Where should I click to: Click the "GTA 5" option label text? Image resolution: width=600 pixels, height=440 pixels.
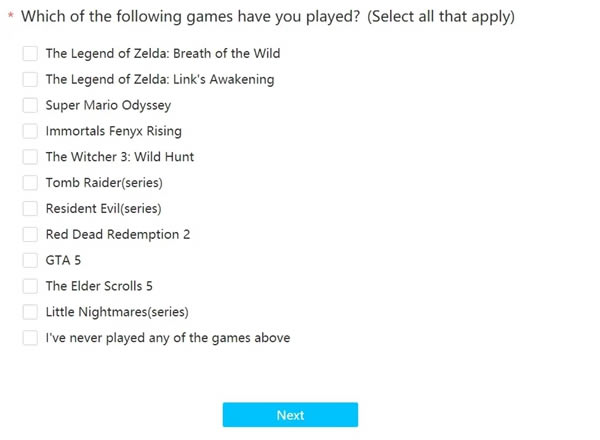63,261
